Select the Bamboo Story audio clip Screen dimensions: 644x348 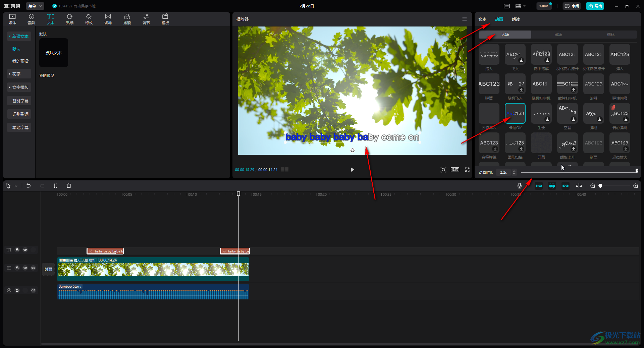pos(153,292)
